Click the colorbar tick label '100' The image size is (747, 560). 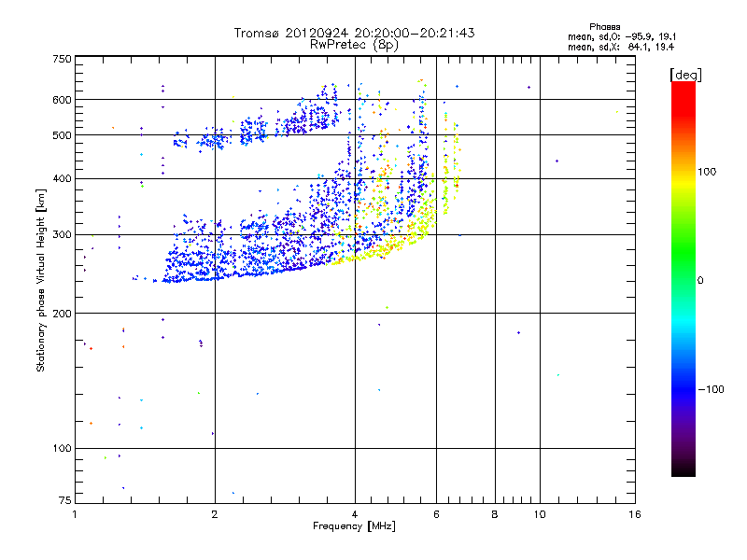click(x=707, y=172)
